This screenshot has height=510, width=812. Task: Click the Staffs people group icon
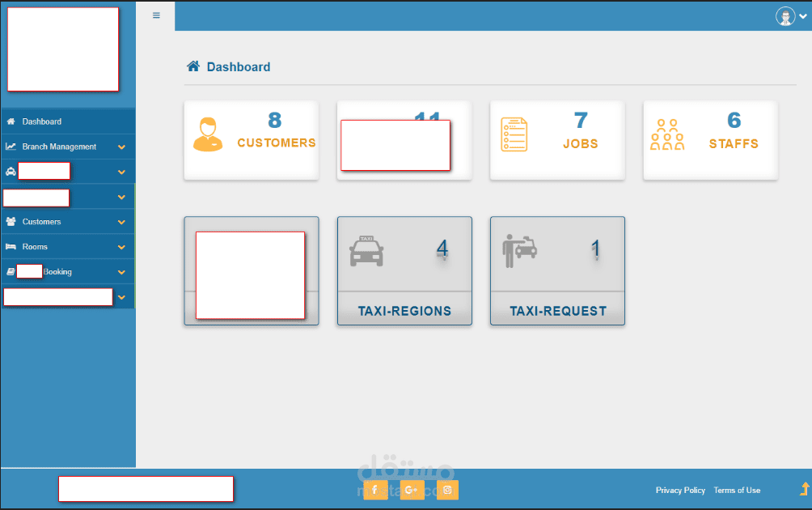click(x=667, y=134)
